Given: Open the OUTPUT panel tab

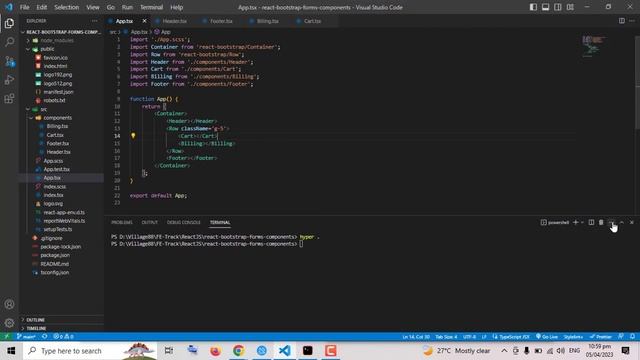Looking at the screenshot, I should coord(149,222).
